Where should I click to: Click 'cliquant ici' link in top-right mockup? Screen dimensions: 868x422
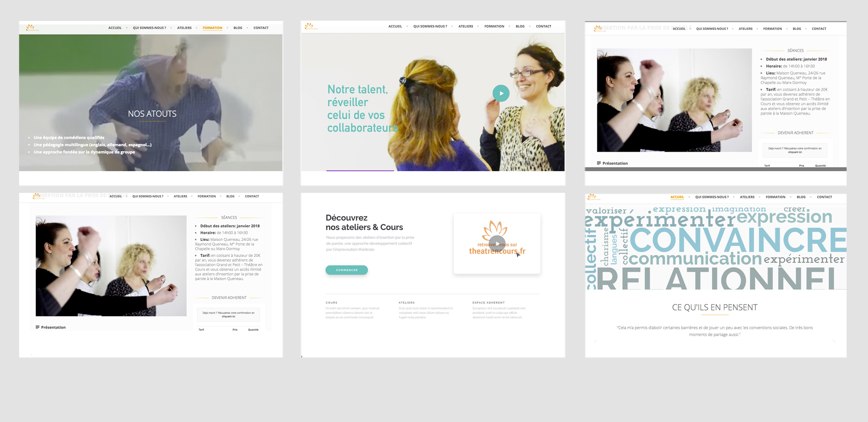coord(795,152)
